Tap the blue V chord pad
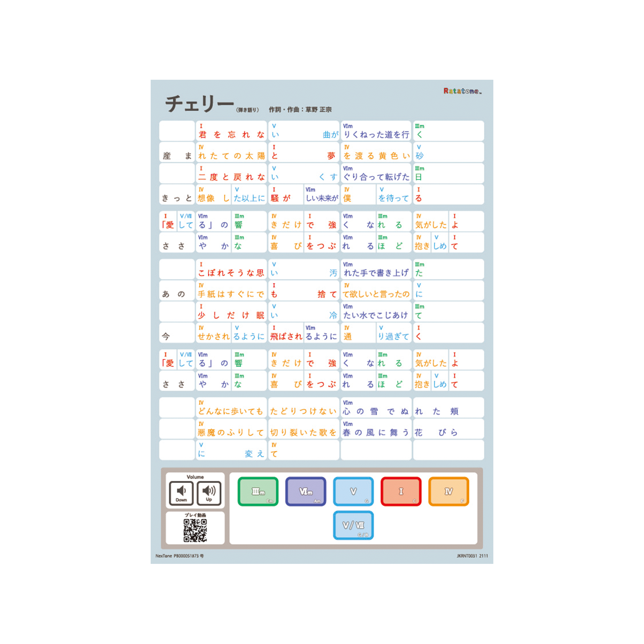The image size is (644, 644). tap(353, 491)
